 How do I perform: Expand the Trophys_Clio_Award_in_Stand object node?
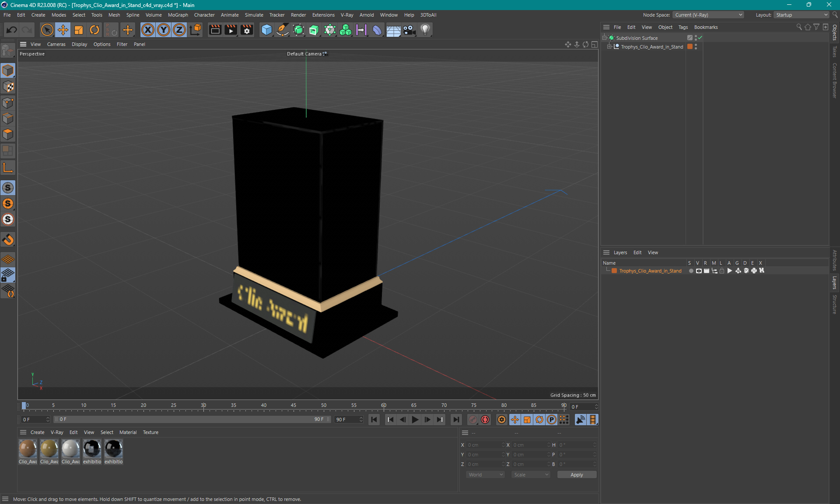tap(609, 47)
